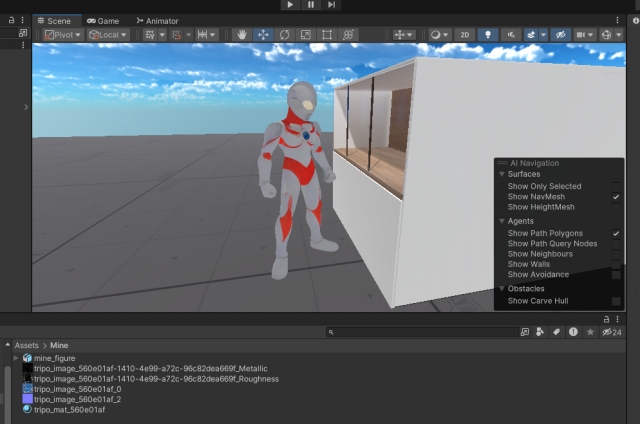Click the search-by-label tag icon

pos(556,332)
